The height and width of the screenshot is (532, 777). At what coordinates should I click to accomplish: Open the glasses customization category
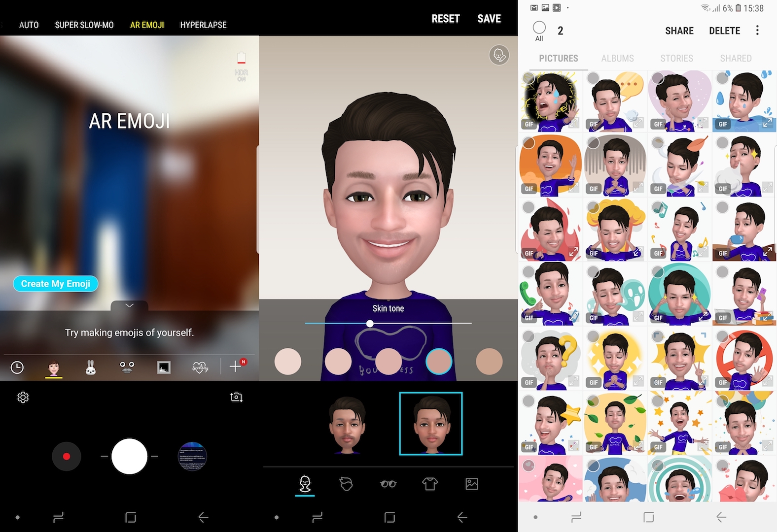click(388, 484)
